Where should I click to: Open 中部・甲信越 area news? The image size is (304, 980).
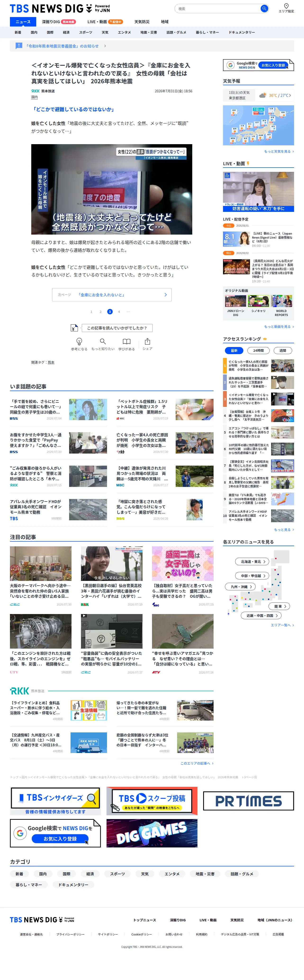click(x=252, y=576)
